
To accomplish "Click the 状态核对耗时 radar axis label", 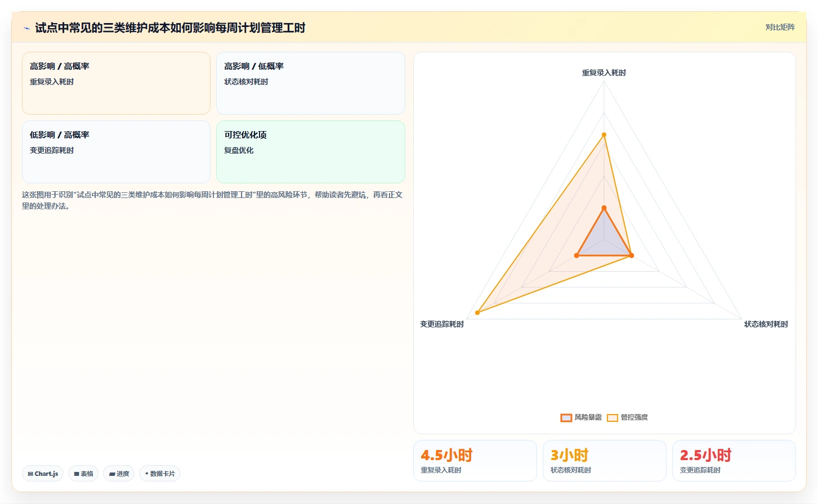I will pos(766,324).
